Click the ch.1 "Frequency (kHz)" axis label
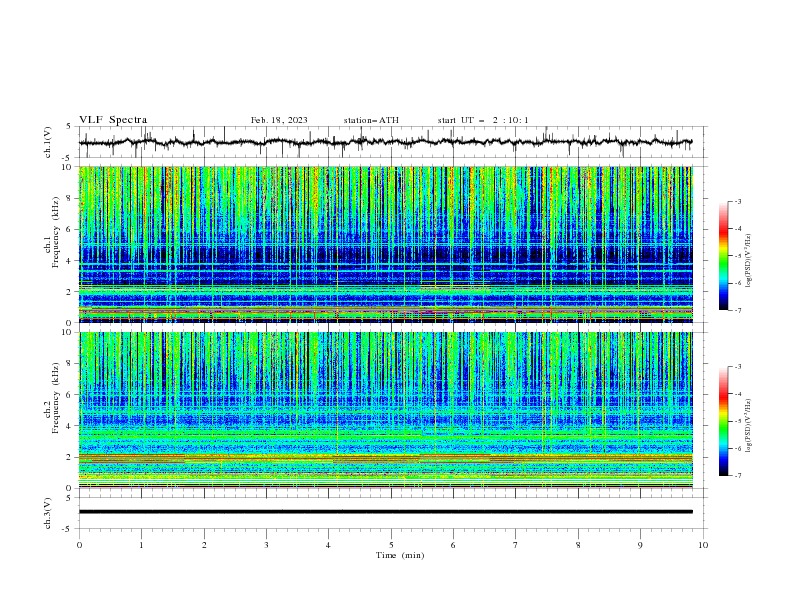This screenshot has width=792, height=612. [x=56, y=233]
